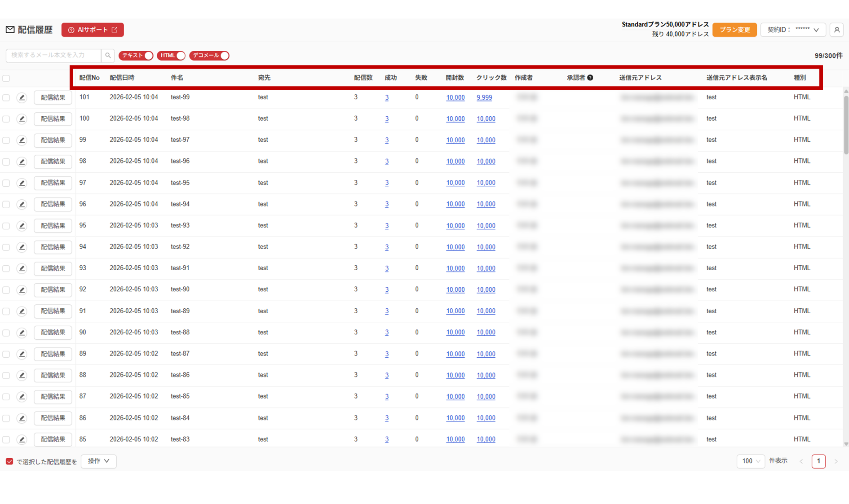
Task: Toggle the デコメール filter switch
Action: (209, 56)
